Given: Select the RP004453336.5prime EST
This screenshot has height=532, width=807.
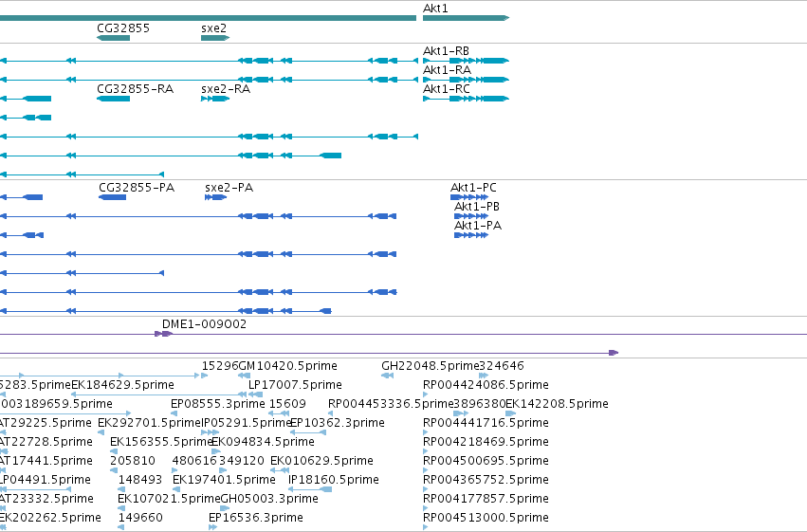Looking at the screenshot, I should (x=330, y=413).
